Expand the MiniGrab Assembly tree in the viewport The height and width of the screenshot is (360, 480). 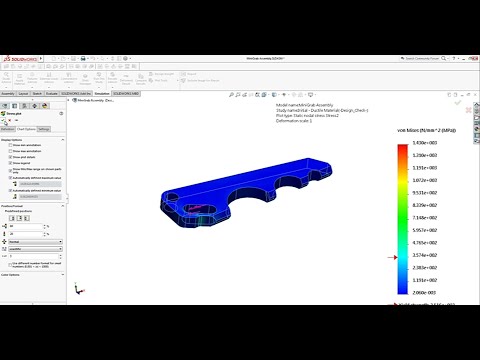(x=69, y=100)
